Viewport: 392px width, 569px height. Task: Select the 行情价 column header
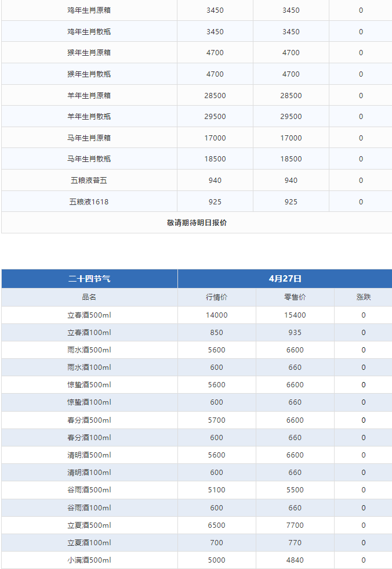tap(217, 297)
